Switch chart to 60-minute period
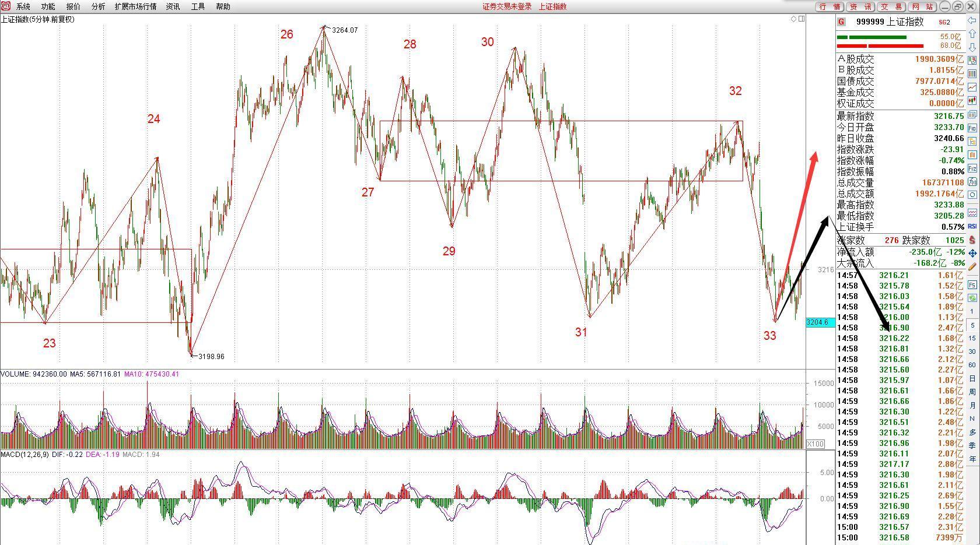Image resolution: width=980 pixels, height=545 pixels. [x=972, y=365]
